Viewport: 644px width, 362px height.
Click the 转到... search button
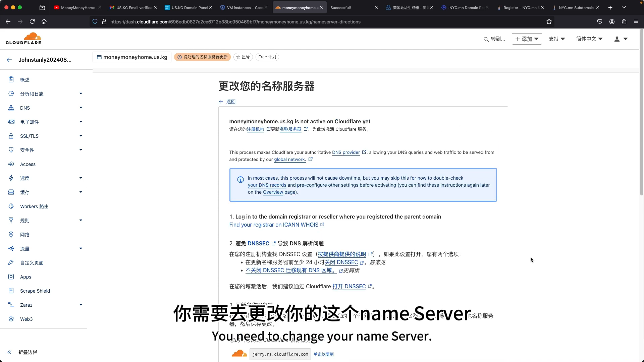coord(494,39)
